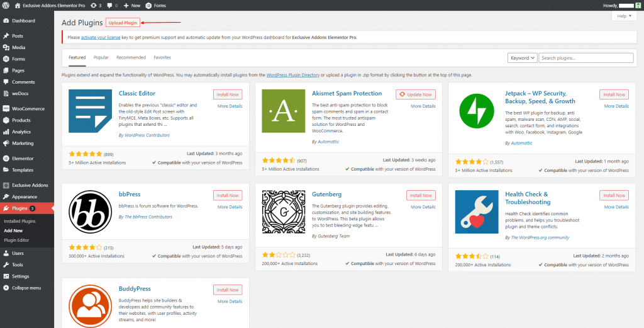The height and width of the screenshot is (328, 644).
Task: Click the Analytics bar chart icon
Action: pos(6,132)
